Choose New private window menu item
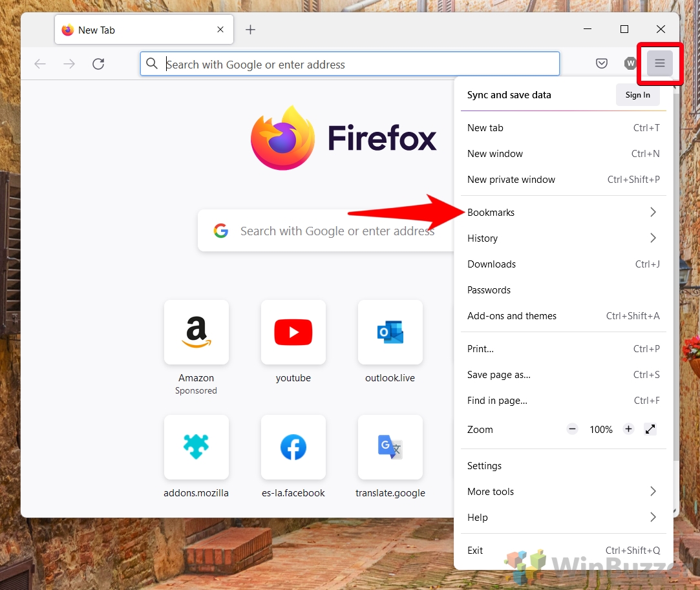 (564, 180)
